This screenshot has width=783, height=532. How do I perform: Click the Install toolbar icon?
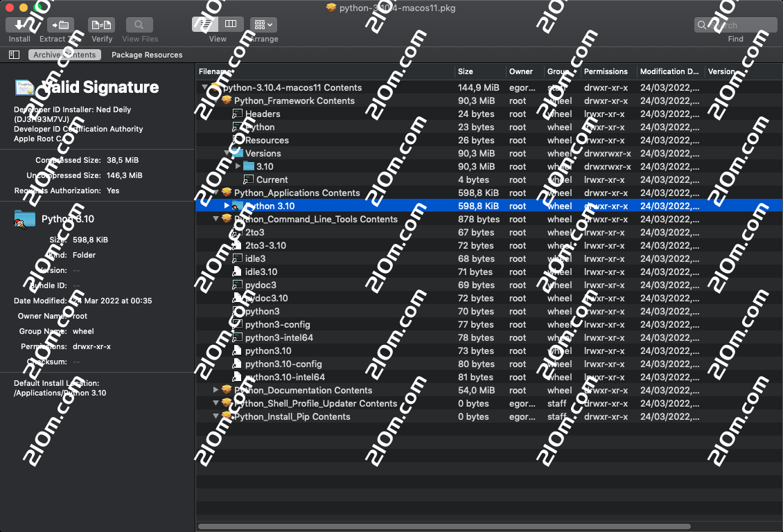click(19, 25)
